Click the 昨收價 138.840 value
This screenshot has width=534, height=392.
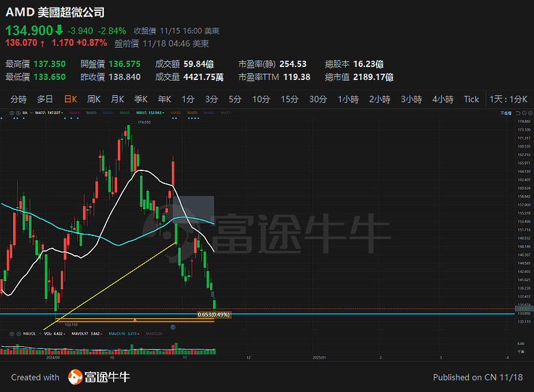coord(125,77)
